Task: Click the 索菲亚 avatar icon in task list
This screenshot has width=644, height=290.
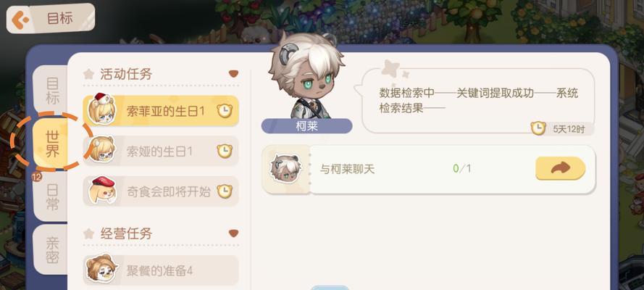Action: coord(101,109)
